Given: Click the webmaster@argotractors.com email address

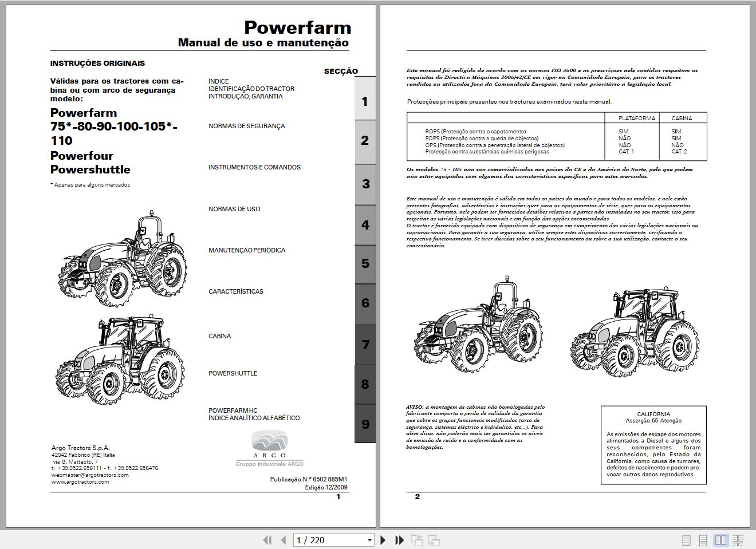Looking at the screenshot, I should pos(90,475).
